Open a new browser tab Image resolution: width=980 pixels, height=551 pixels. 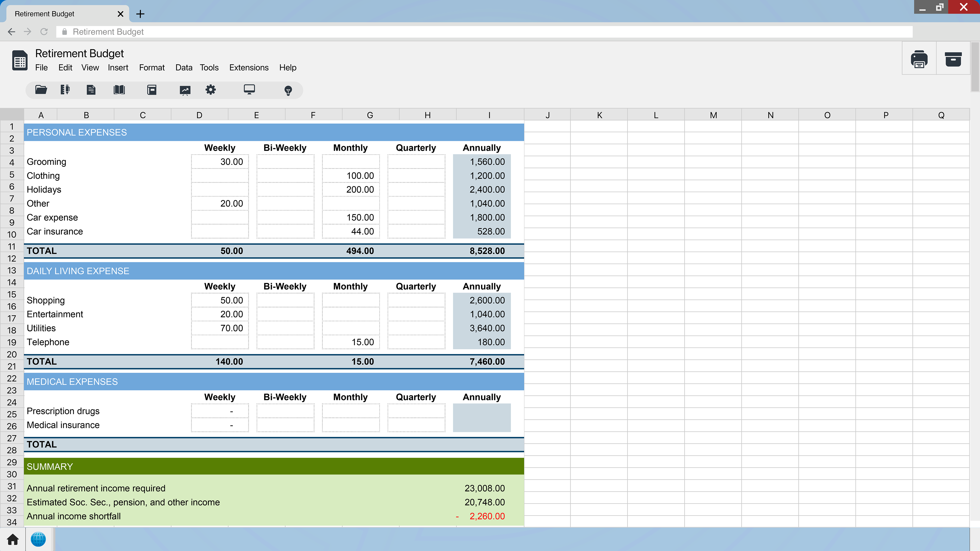click(x=140, y=14)
